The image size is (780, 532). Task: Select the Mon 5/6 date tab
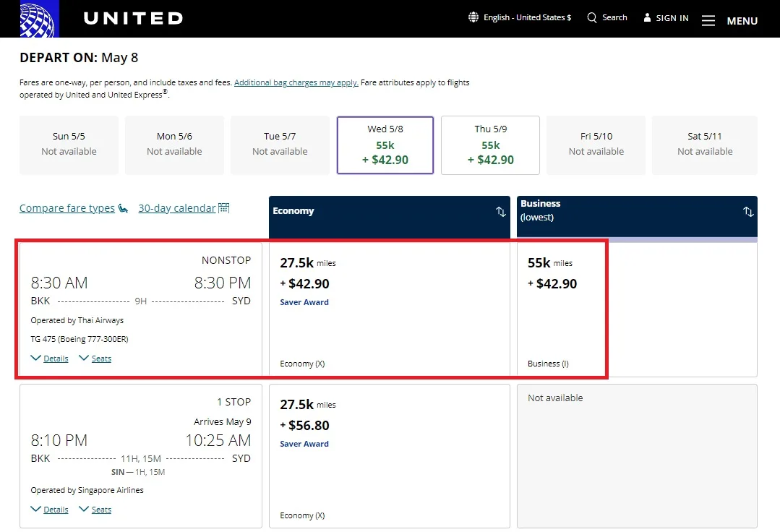coord(175,145)
